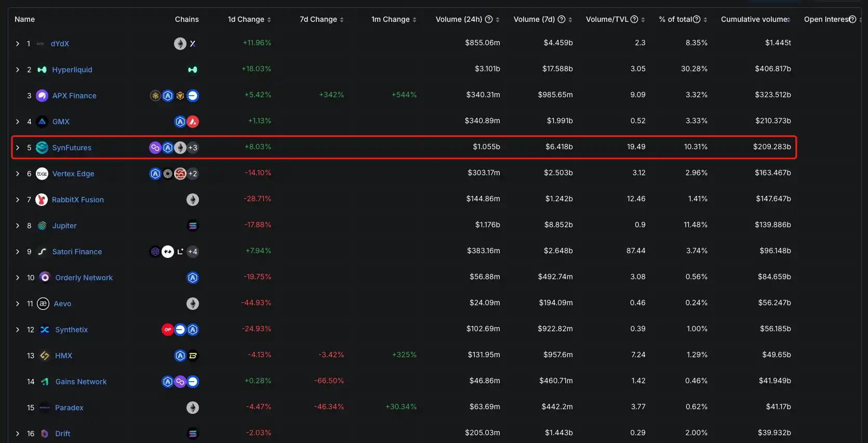
Task: Sort by Cumulative volume header
Action: [x=755, y=19]
